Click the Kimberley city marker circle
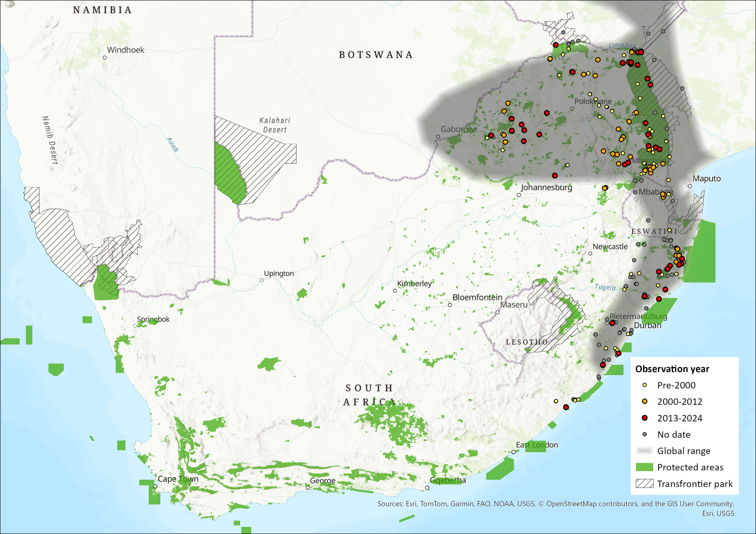 click(395, 290)
